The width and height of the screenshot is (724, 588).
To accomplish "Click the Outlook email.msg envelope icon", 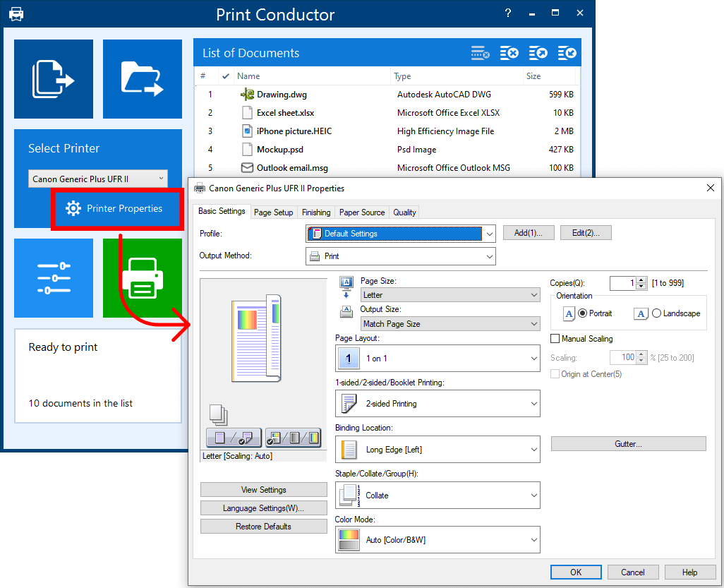I will (247, 168).
